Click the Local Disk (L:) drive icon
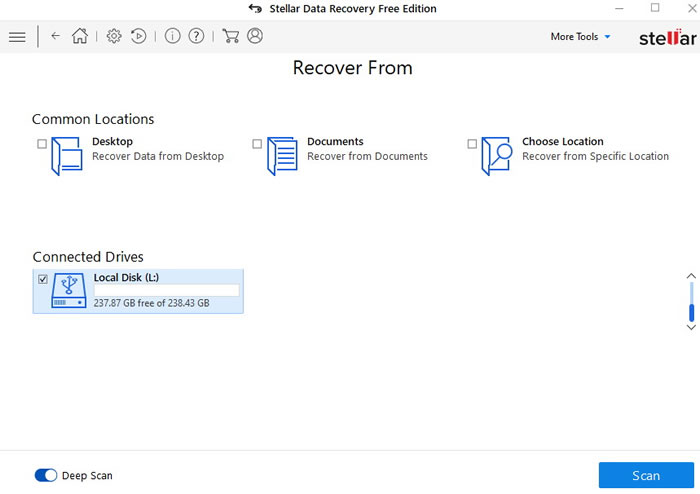This screenshot has width=700, height=494. click(70, 291)
